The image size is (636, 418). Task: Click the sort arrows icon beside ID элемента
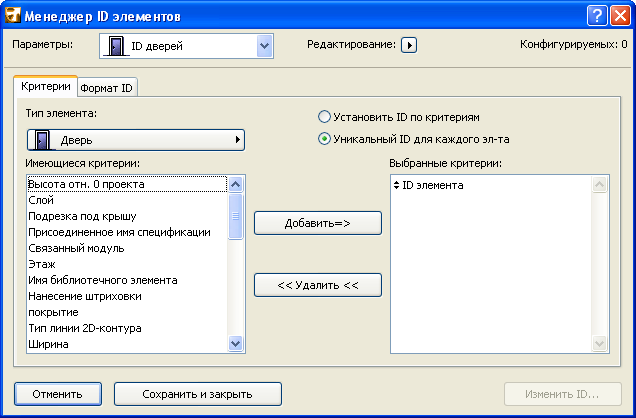(396, 185)
